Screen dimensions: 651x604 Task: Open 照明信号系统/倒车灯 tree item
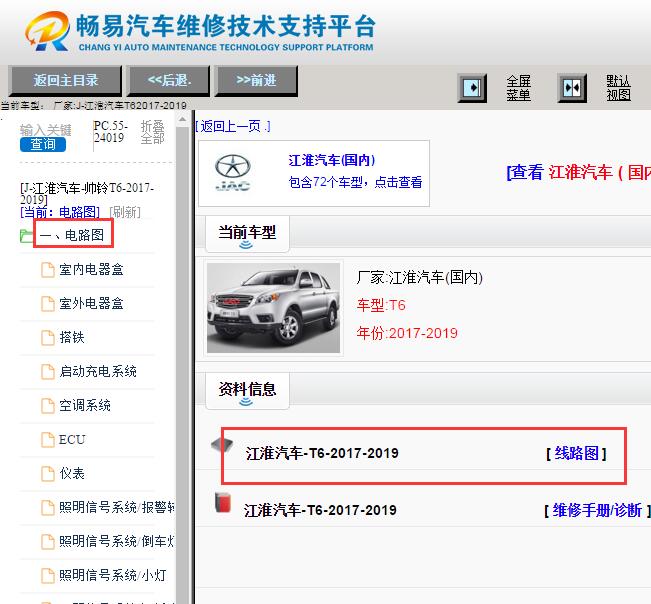pos(116,541)
